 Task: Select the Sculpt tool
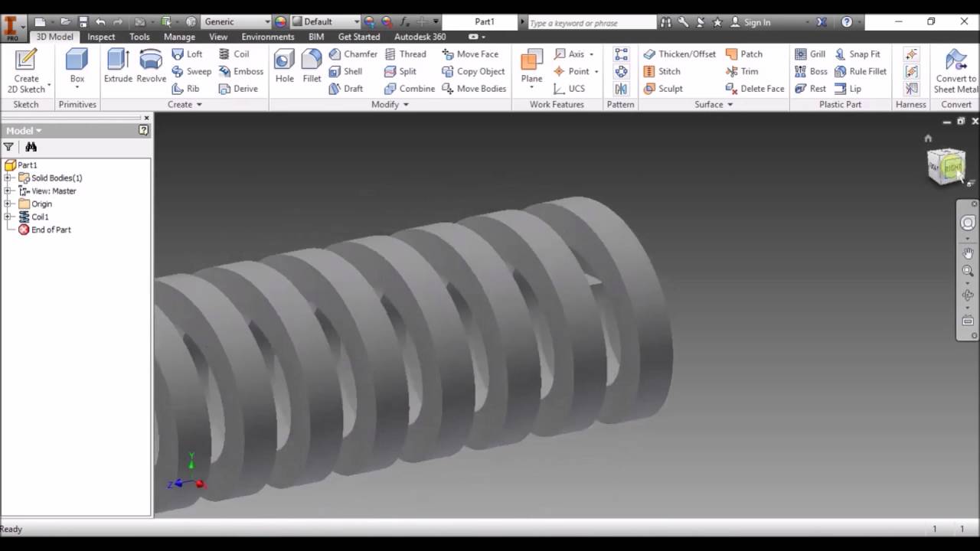(663, 89)
